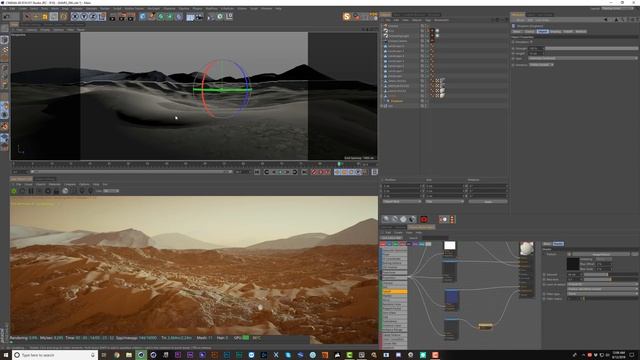Click black texture swatch in node properties
The height and width of the screenshot is (360, 640).
click(573, 264)
